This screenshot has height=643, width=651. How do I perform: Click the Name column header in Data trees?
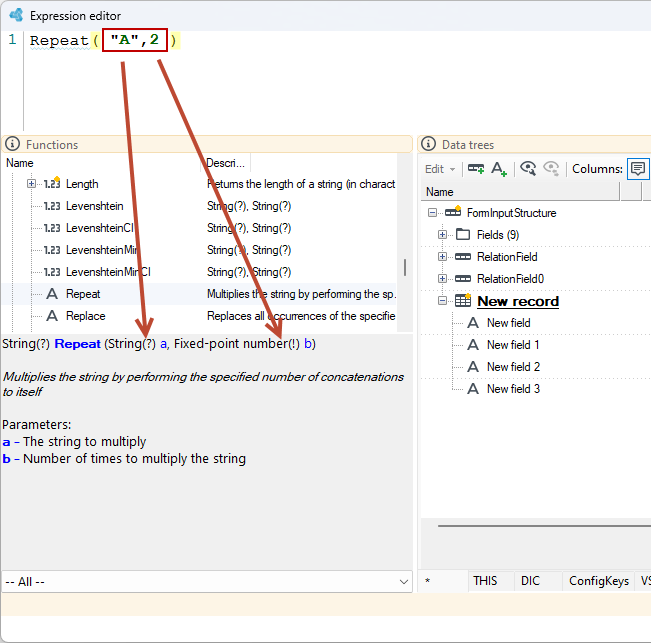[x=440, y=192]
